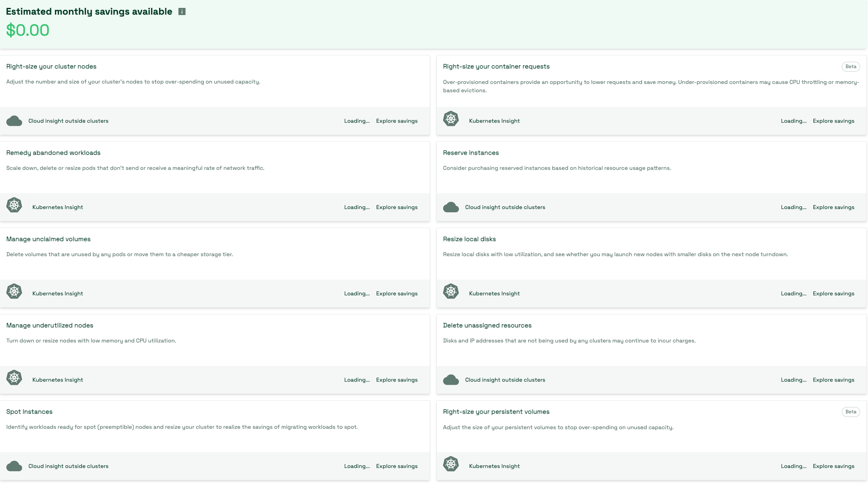Explore savings for Reserve instances
This screenshot has height=485, width=868.
click(x=834, y=207)
